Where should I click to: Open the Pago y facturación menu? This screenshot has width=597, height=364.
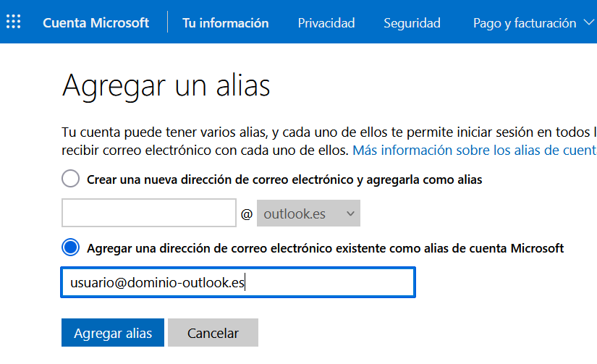click(525, 23)
